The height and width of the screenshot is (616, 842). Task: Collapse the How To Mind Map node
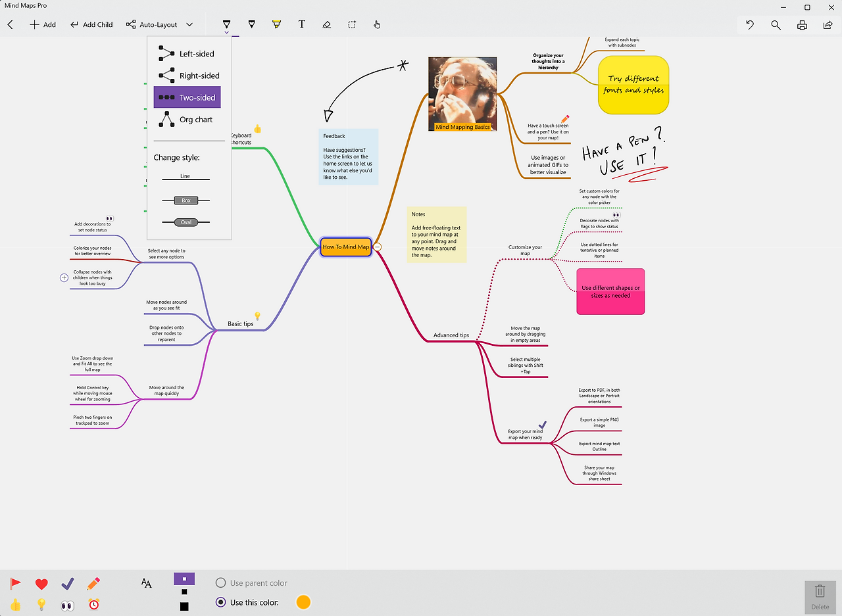[x=377, y=247]
